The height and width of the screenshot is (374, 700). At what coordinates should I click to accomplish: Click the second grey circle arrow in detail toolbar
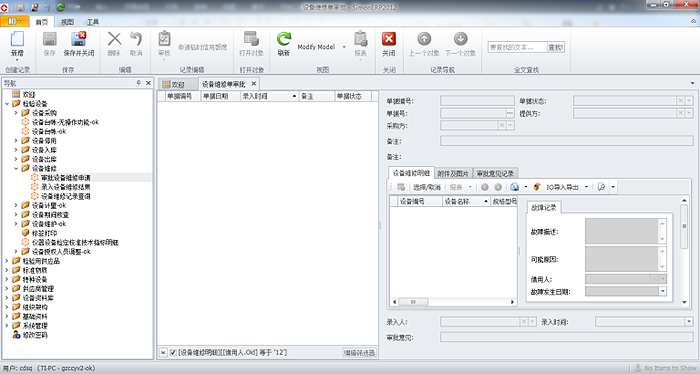498,187
